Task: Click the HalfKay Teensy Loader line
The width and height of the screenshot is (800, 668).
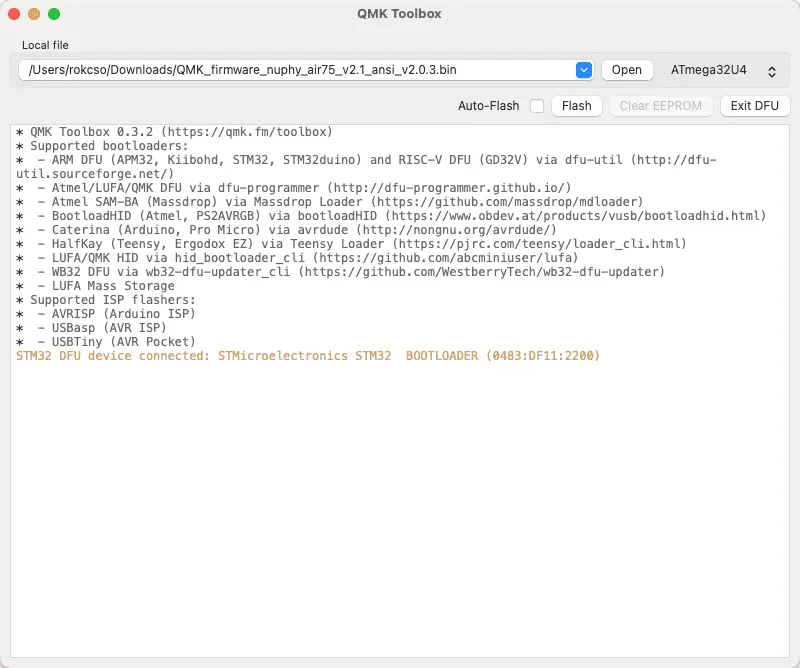Action: tap(351, 244)
